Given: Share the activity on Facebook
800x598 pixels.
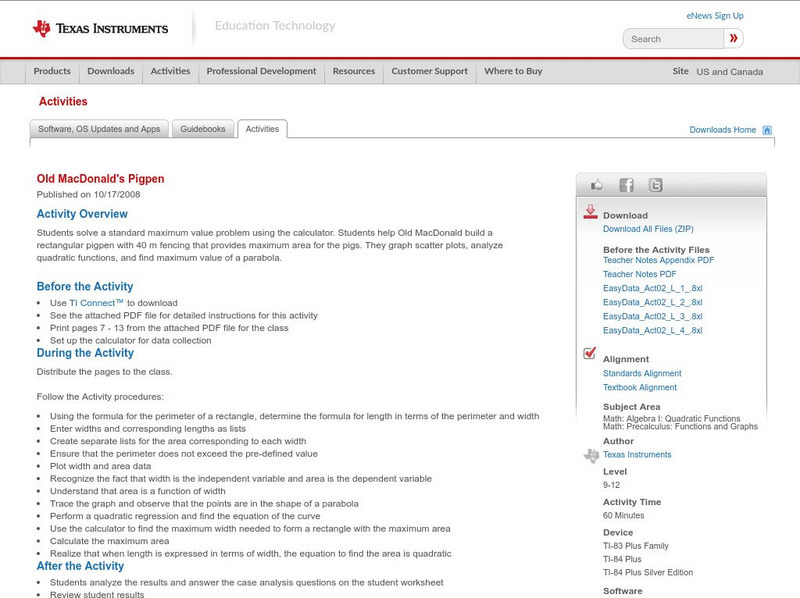Looking at the screenshot, I should [627, 185].
